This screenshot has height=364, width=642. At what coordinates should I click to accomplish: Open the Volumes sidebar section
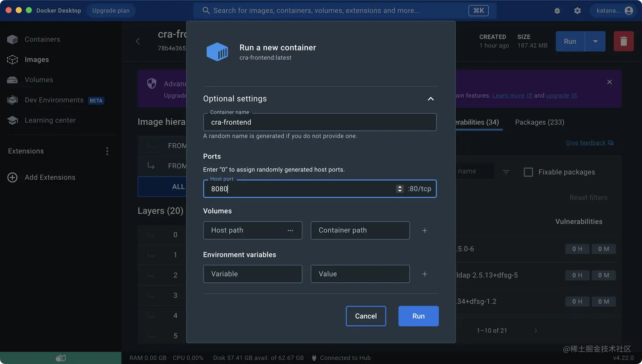pos(39,80)
